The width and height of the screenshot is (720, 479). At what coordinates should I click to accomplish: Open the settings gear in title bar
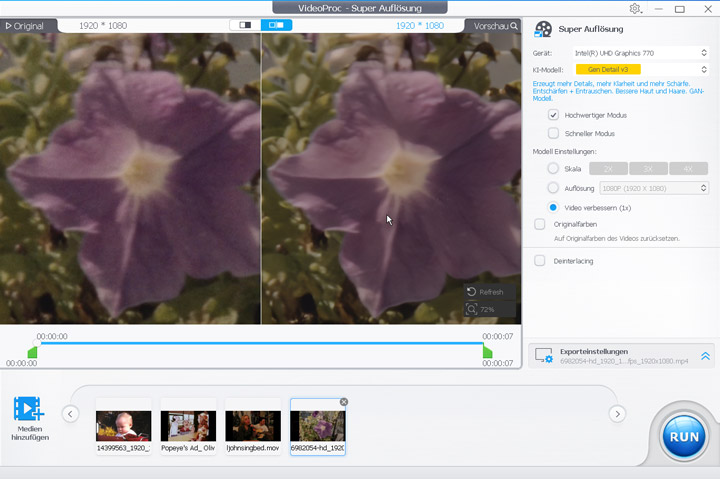pos(635,9)
